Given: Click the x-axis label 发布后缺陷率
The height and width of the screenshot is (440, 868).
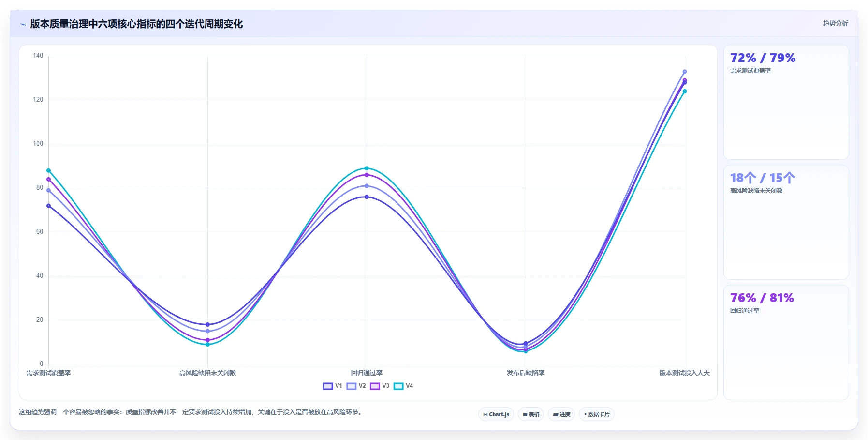Looking at the screenshot, I should point(526,373).
